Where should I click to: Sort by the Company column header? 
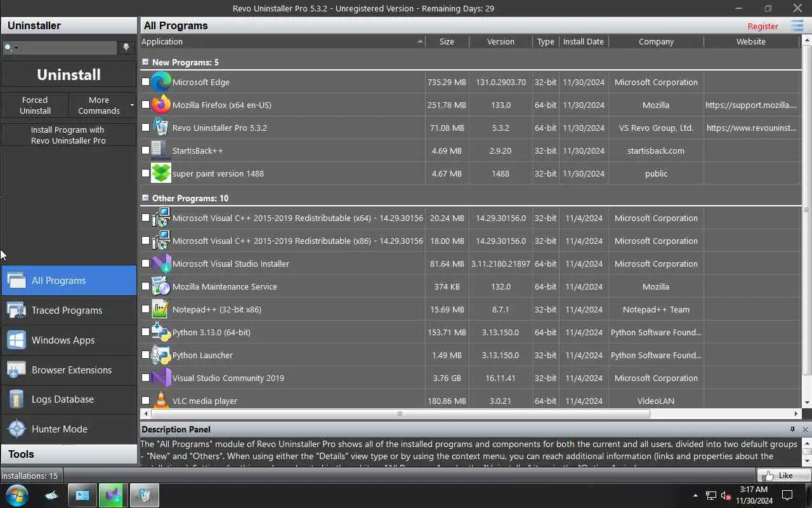(x=656, y=41)
